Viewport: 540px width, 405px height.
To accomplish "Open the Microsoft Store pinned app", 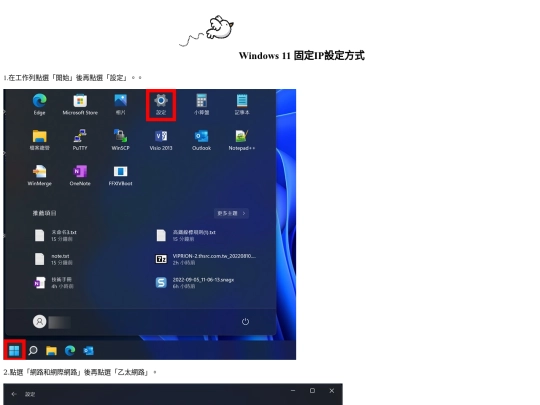I will 80,104.
